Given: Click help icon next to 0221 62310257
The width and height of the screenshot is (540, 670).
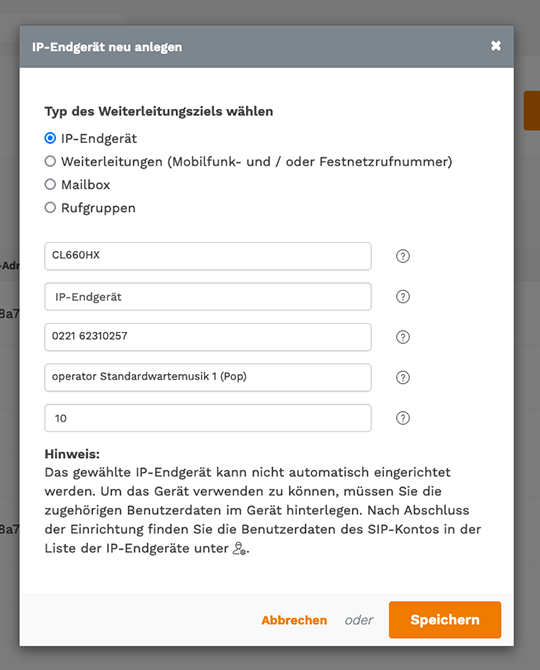Looking at the screenshot, I should tap(402, 337).
